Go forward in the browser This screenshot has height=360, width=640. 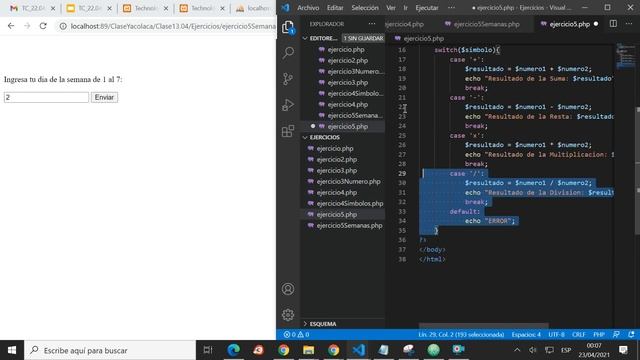(27, 26)
